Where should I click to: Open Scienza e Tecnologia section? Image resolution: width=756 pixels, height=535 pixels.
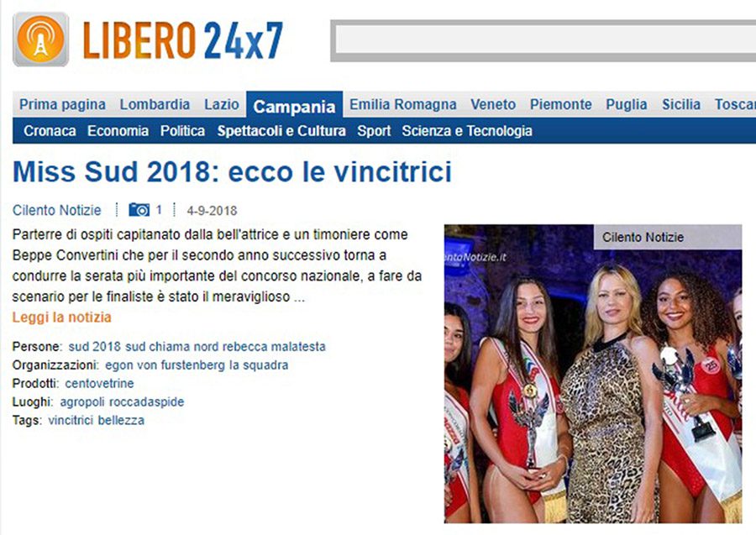click(467, 131)
